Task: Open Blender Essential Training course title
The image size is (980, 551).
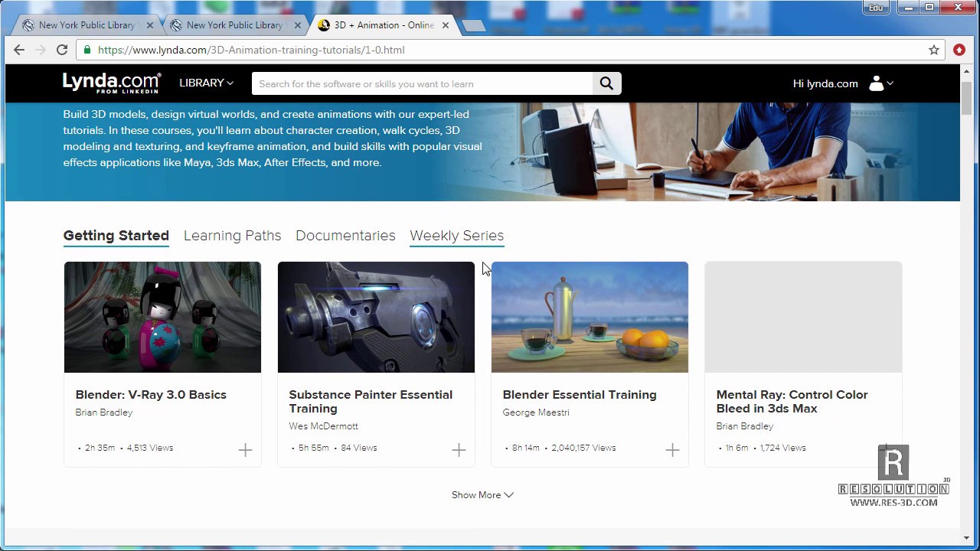Action: pos(580,395)
